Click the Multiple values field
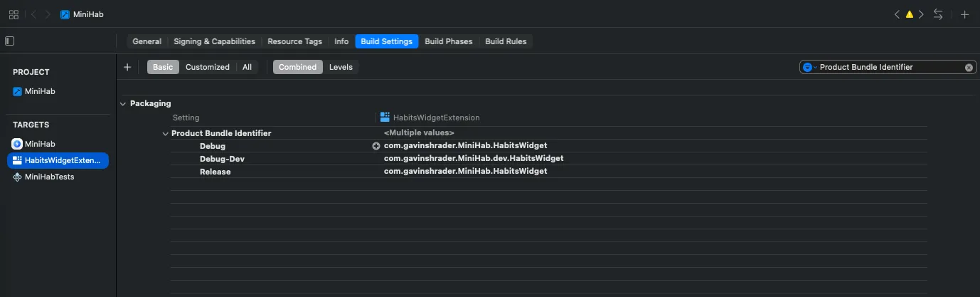Screen dimensions: 980x297 click(419, 133)
